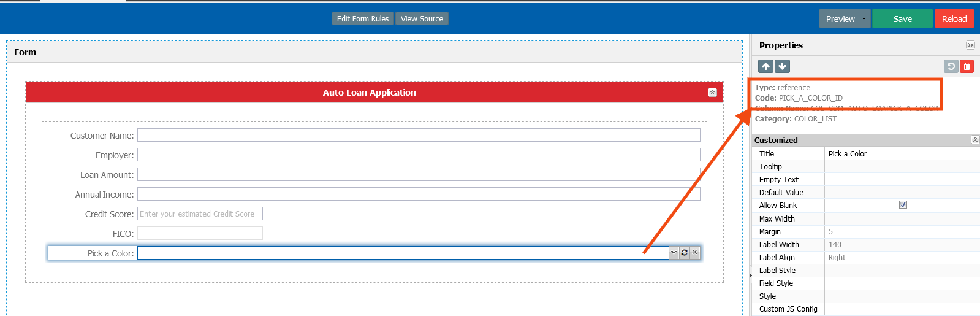980x316 pixels.
Task: Collapse the Properties panel with double-arrow icon
Action: 970,45
